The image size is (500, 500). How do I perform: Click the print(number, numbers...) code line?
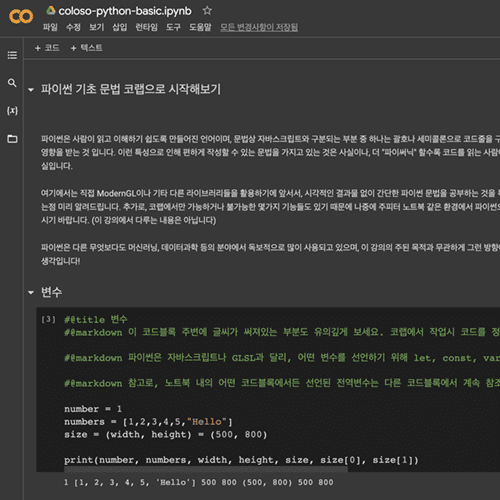coord(241,460)
